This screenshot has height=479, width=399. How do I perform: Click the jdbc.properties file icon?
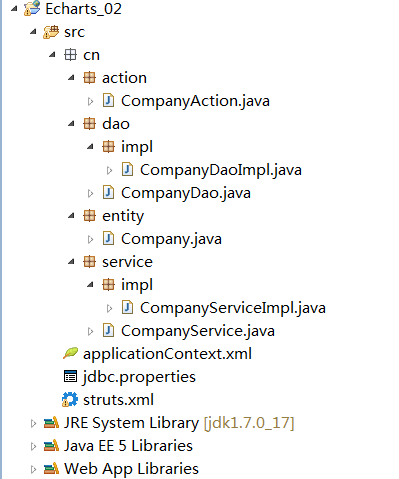point(70,377)
